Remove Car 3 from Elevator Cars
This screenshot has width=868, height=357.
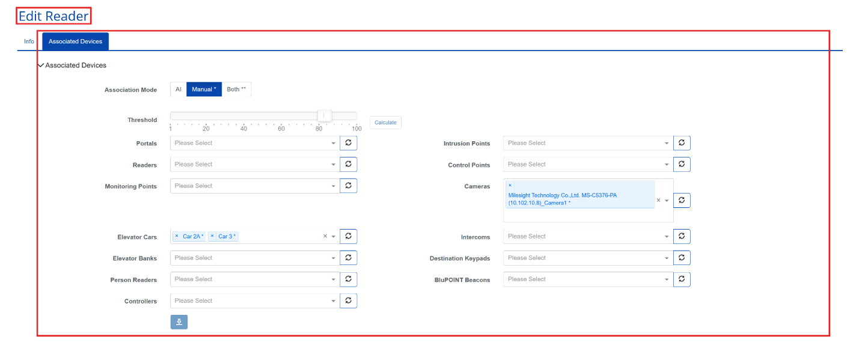coord(212,236)
